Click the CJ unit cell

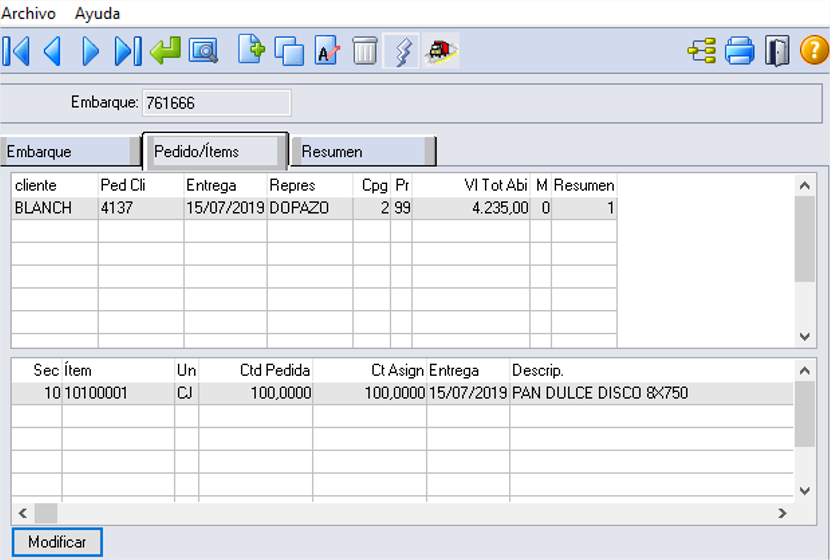click(x=187, y=393)
